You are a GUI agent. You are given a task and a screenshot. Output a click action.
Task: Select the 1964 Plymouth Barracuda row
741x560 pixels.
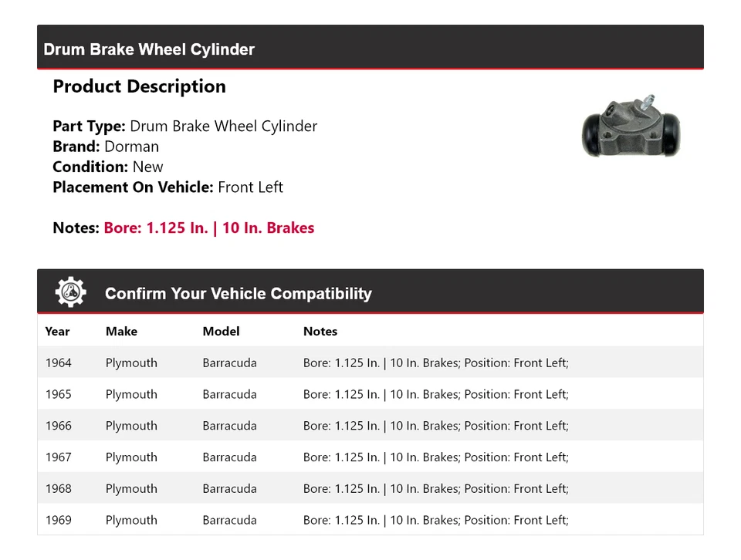pyautogui.click(x=370, y=363)
